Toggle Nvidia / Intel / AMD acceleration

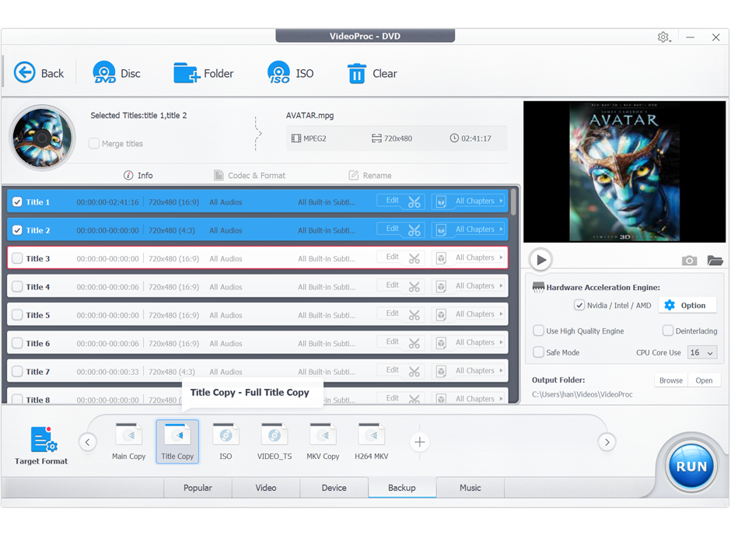click(x=579, y=305)
